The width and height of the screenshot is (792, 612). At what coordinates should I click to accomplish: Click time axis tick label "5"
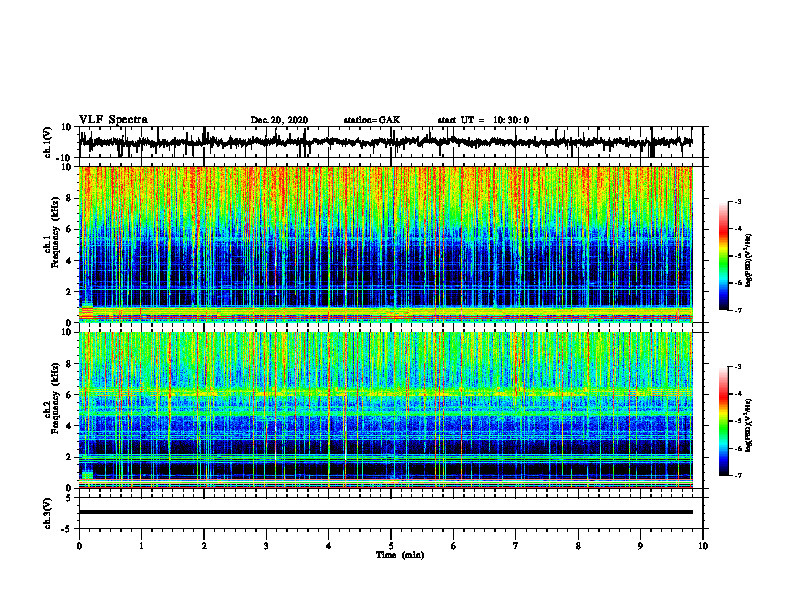[391, 546]
